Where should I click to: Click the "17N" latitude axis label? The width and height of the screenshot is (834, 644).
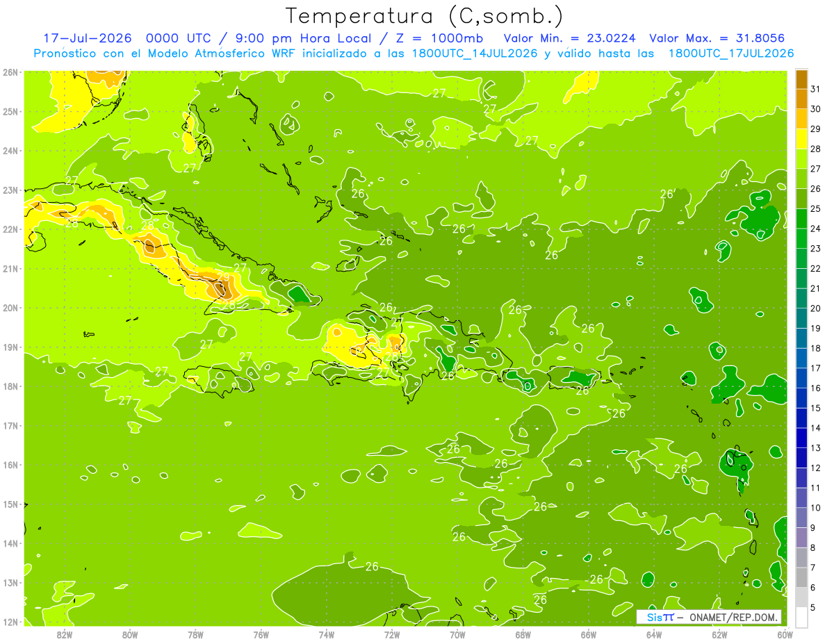(10, 425)
